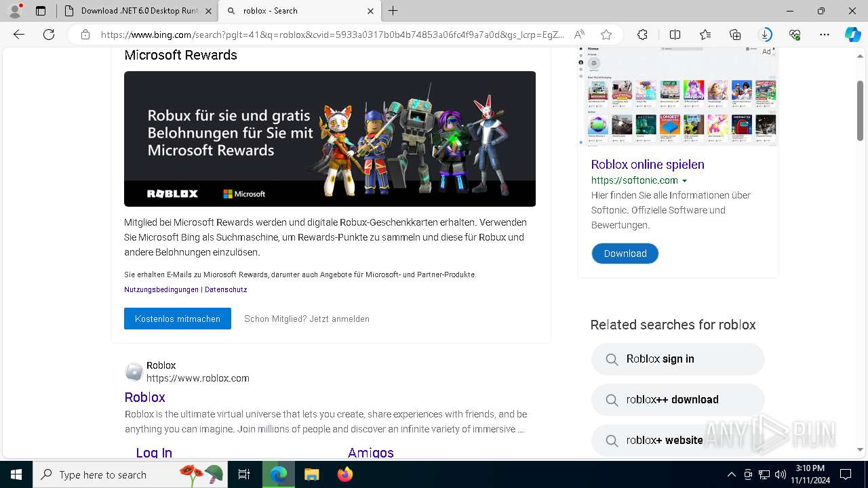Open the volume speaker tray icon
This screenshot has width=868, height=488.
(781, 474)
